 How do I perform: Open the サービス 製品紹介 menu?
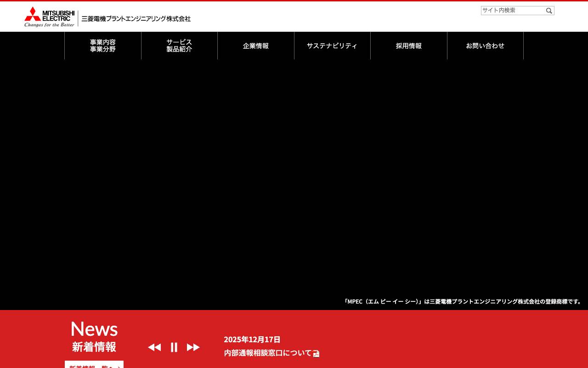pyautogui.click(x=179, y=46)
